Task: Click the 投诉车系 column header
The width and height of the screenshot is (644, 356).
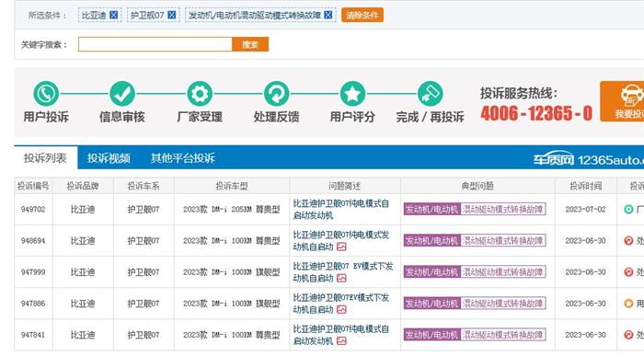Action: pyautogui.click(x=144, y=186)
